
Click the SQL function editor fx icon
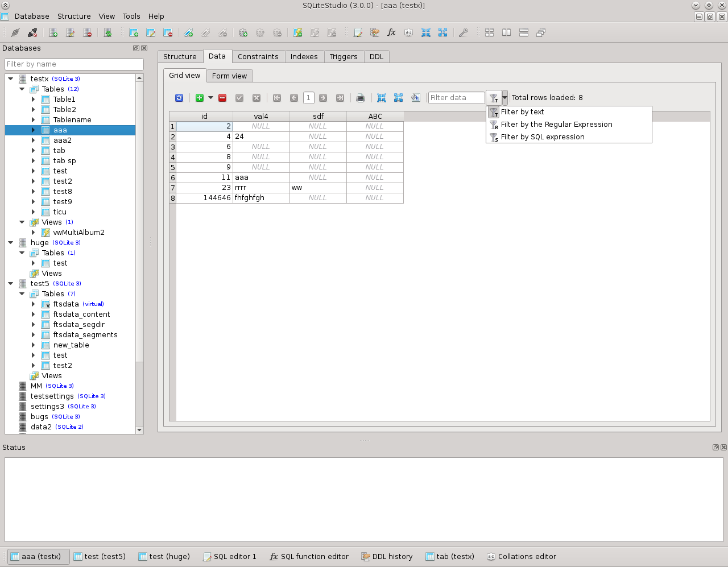pos(391,32)
